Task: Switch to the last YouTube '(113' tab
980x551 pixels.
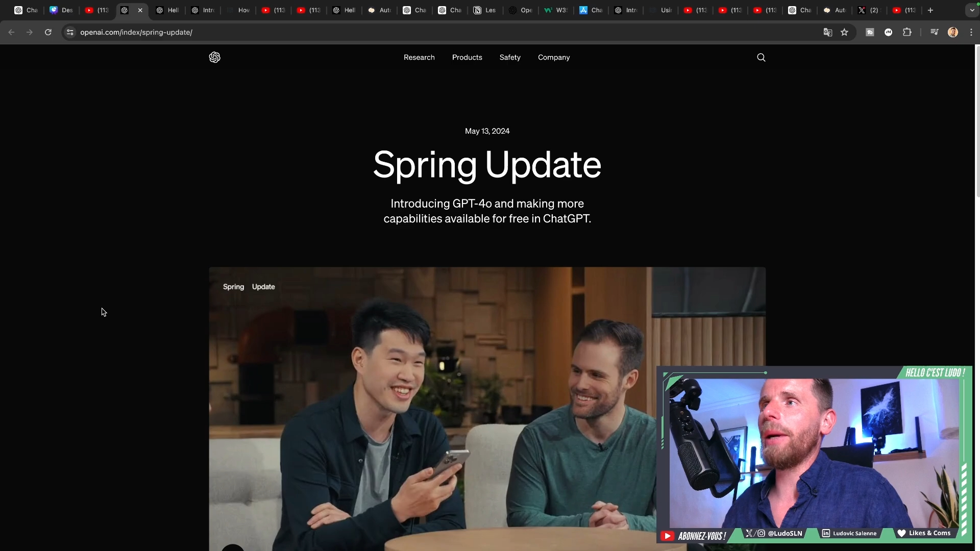Action: (904, 10)
